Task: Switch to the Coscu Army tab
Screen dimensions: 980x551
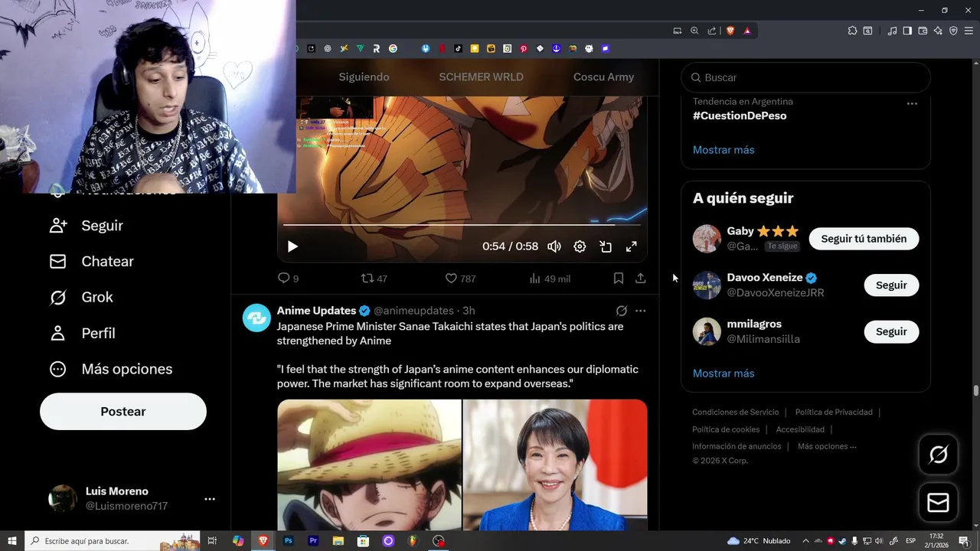Action: click(603, 77)
